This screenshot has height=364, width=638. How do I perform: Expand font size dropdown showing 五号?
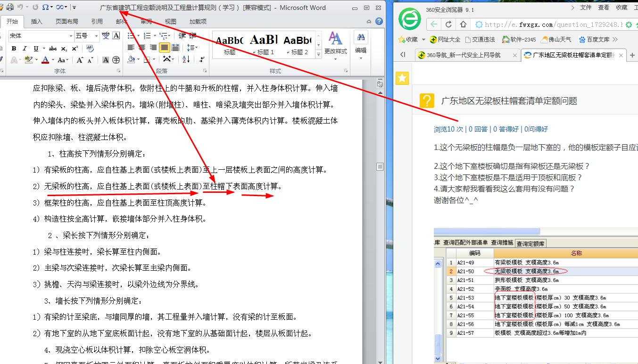point(96,36)
